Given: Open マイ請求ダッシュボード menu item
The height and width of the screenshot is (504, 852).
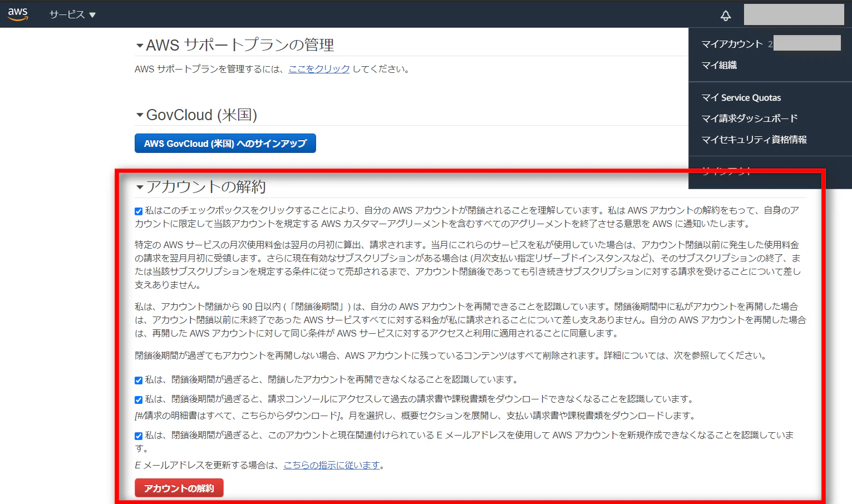Looking at the screenshot, I should point(749,118).
